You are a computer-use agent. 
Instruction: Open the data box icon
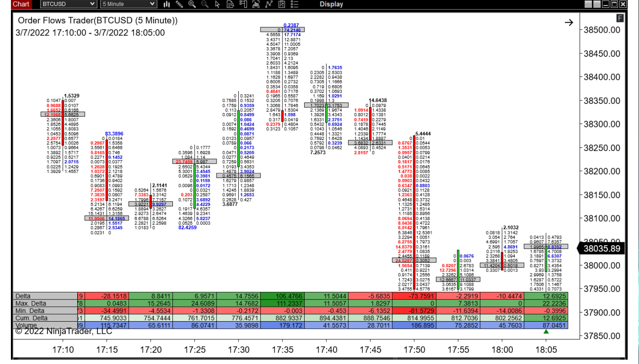[230, 4]
